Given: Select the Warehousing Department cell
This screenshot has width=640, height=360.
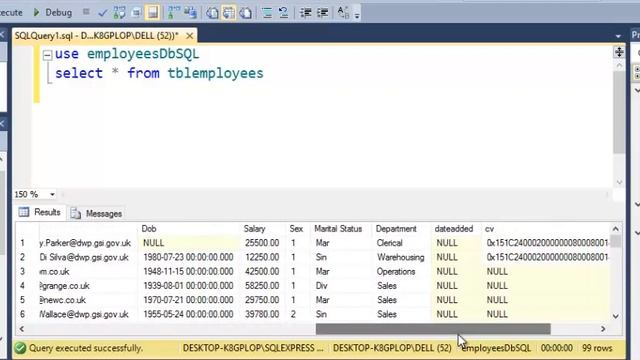Looking at the screenshot, I should click(x=401, y=258).
